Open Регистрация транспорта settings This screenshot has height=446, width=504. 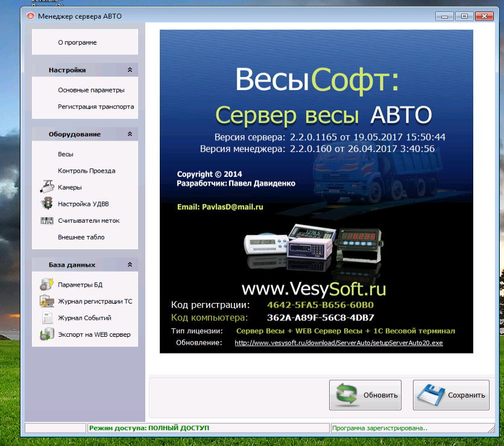click(96, 106)
